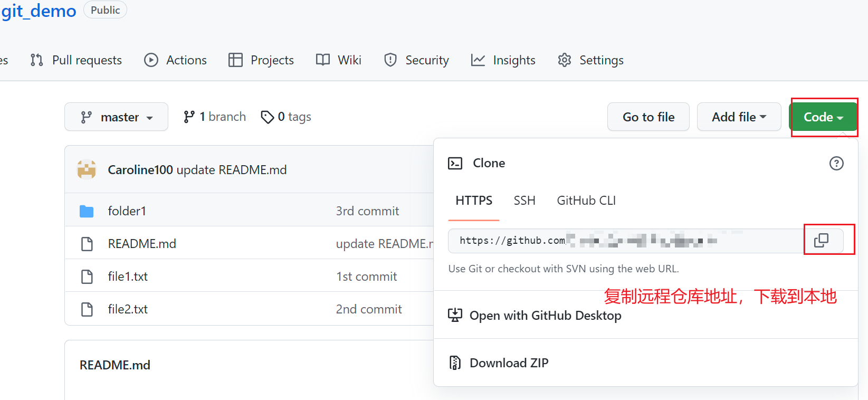Click the Caroline100 avatar image
The height and width of the screenshot is (400, 868).
[87, 170]
